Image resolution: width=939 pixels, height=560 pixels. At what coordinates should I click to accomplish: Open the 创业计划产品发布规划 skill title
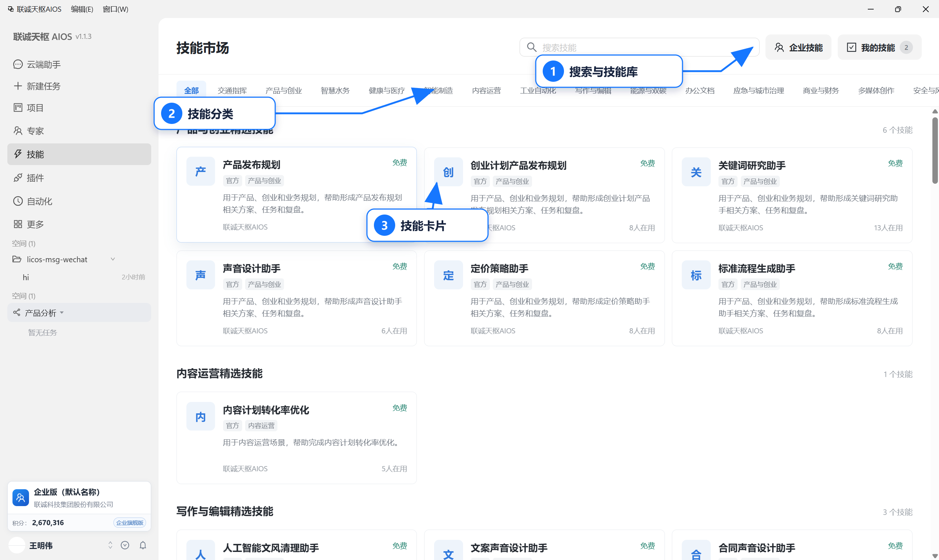pos(518,165)
